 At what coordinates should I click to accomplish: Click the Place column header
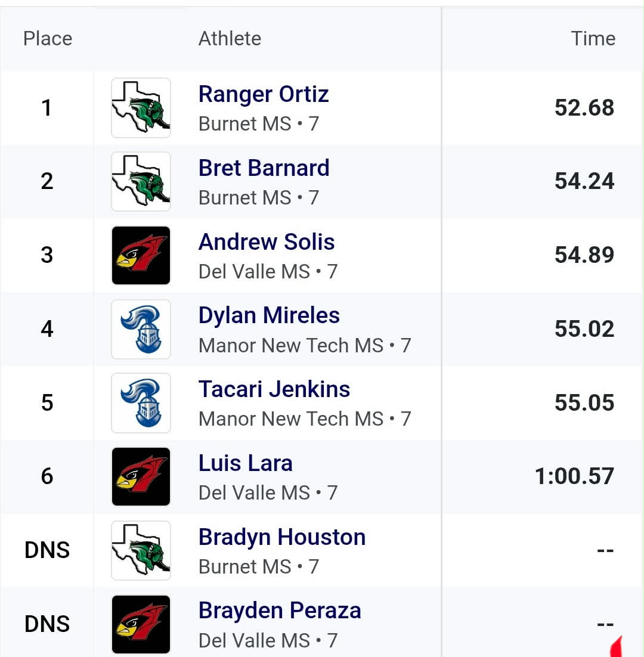(48, 39)
